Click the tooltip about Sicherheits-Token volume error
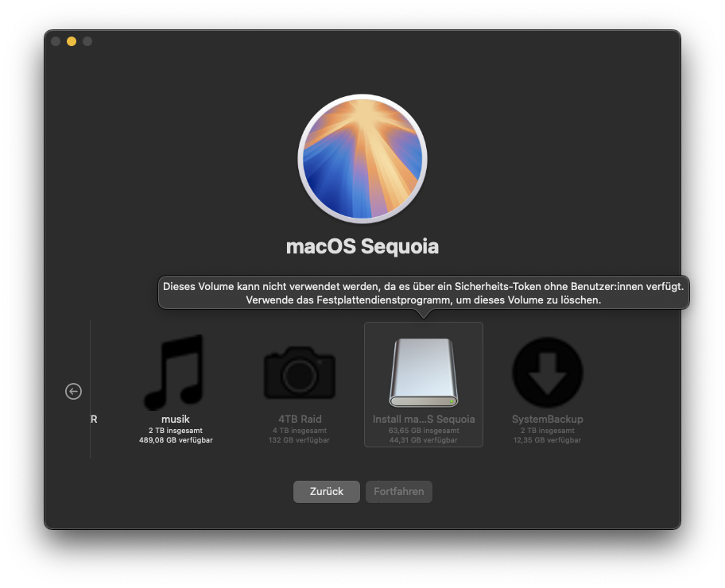 click(x=424, y=293)
